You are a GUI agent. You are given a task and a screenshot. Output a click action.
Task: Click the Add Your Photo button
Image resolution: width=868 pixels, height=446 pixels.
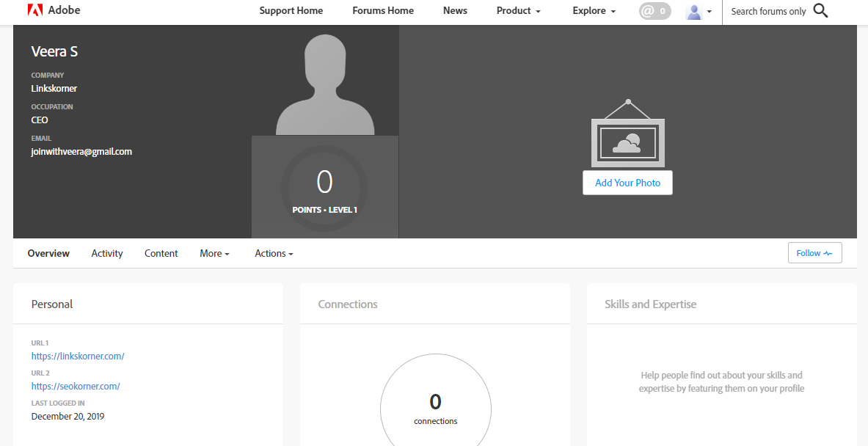627,182
